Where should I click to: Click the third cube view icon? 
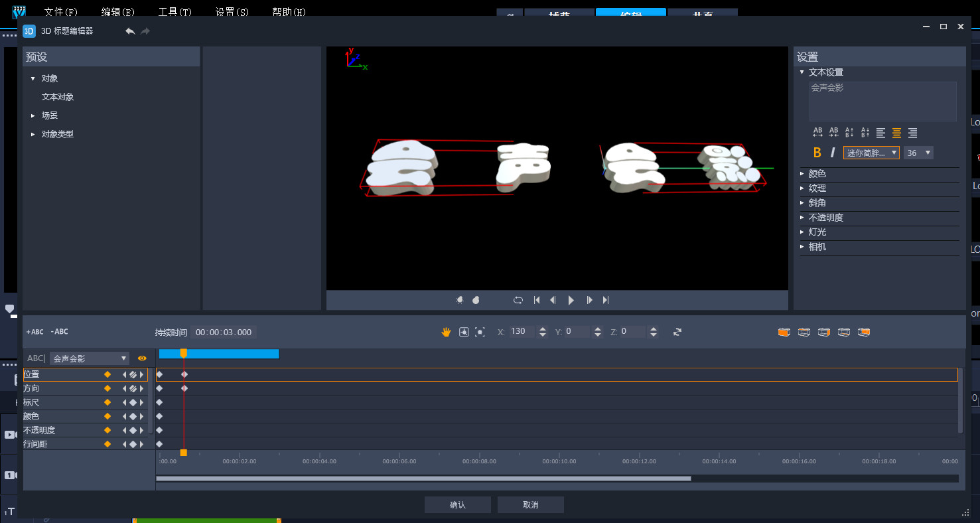click(824, 332)
